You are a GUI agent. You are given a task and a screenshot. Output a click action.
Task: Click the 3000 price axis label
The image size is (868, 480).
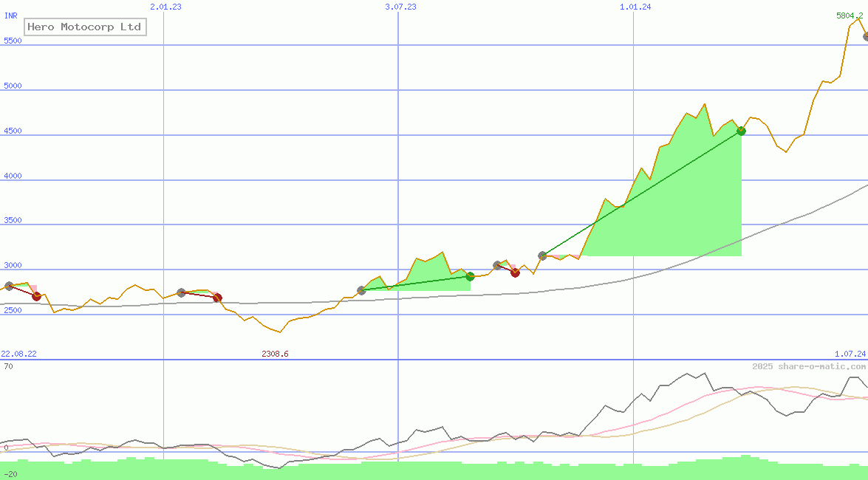13,265
